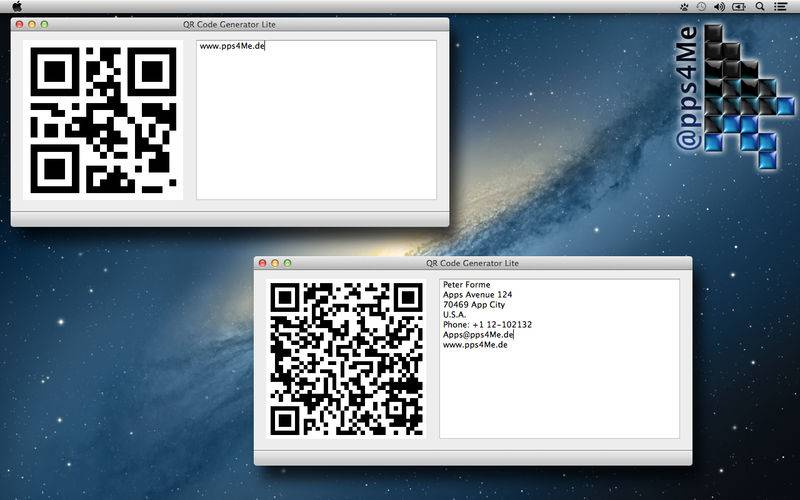Click the bottom window's title "QR Code Generator Lite"
Viewport: 800px width, 500px height.
[472, 263]
